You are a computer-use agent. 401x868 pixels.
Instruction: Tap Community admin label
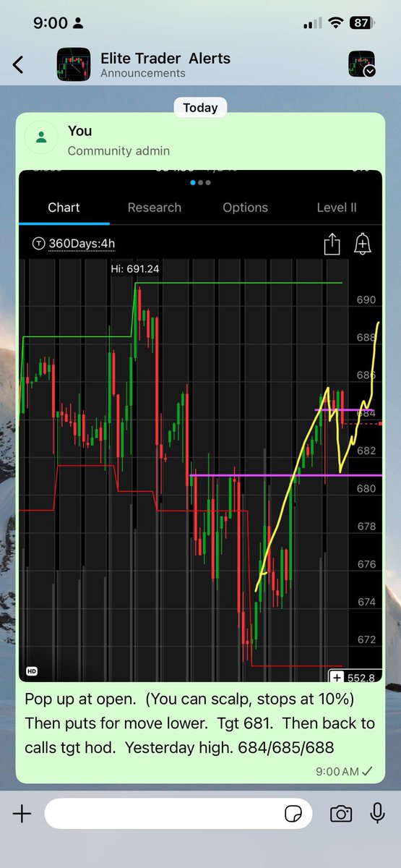pos(119,150)
